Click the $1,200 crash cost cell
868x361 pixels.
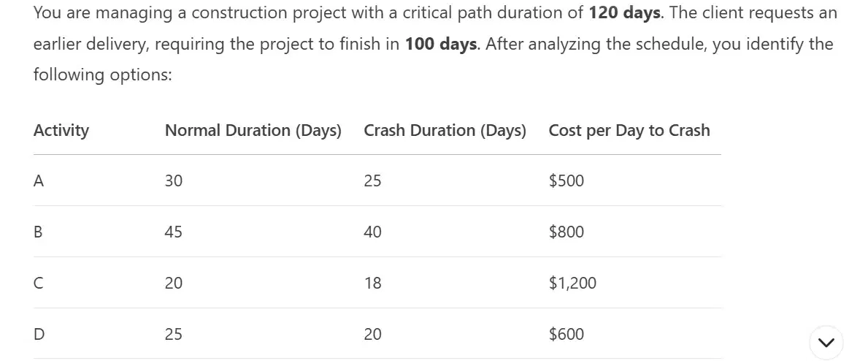point(572,283)
